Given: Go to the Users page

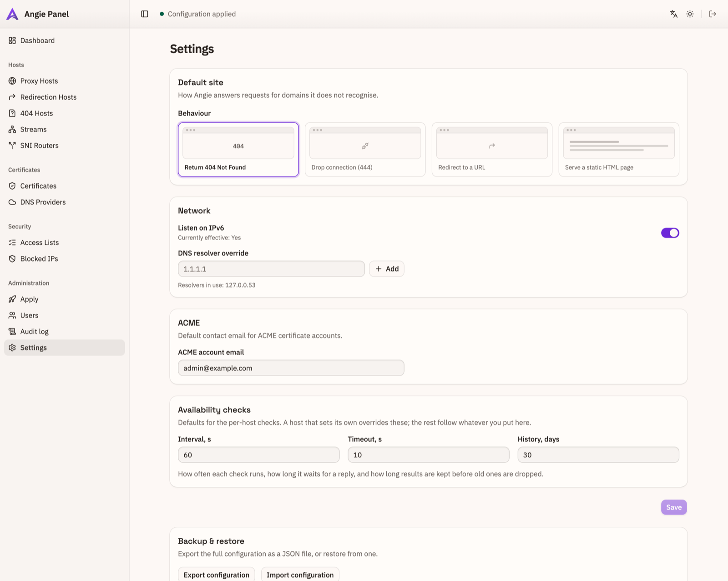Looking at the screenshot, I should coord(65,315).
